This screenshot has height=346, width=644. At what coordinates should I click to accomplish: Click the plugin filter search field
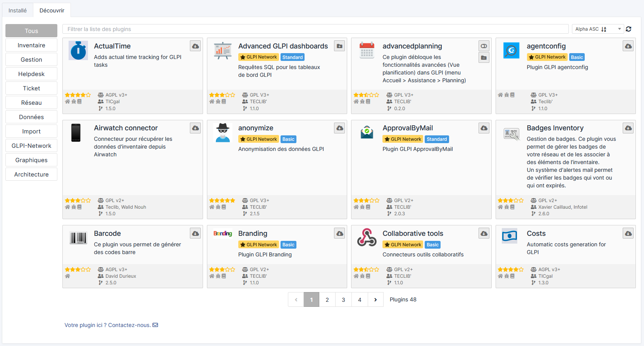pos(315,29)
